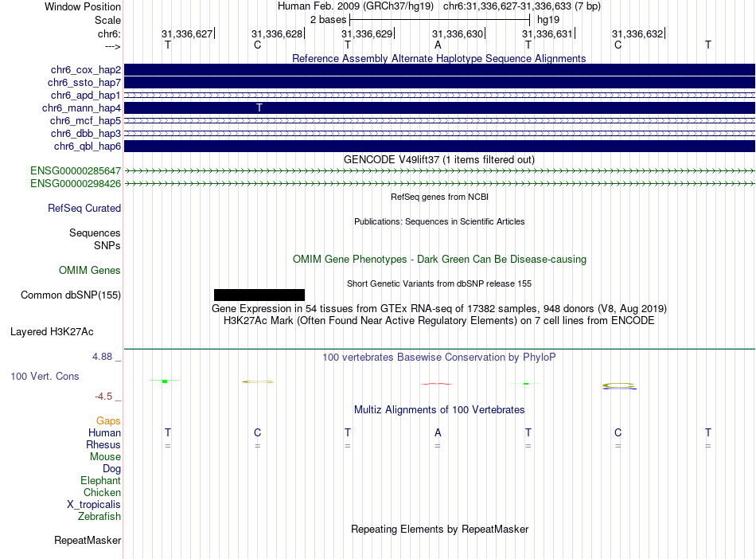Click the A base in Human alignment row
756x559 pixels.
coord(438,432)
